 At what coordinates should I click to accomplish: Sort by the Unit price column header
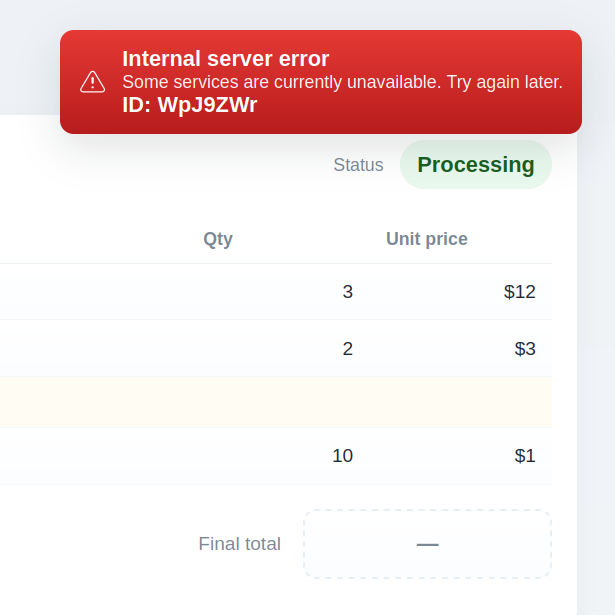427,239
